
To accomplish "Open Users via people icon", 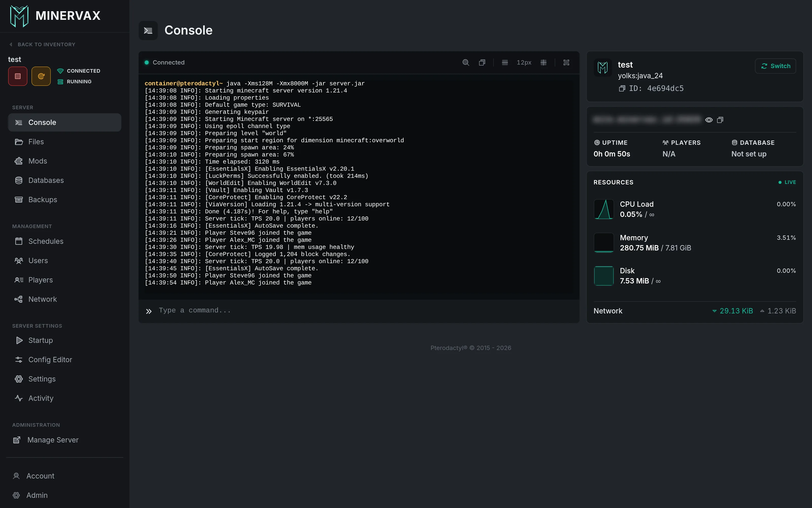I will 19,261.
